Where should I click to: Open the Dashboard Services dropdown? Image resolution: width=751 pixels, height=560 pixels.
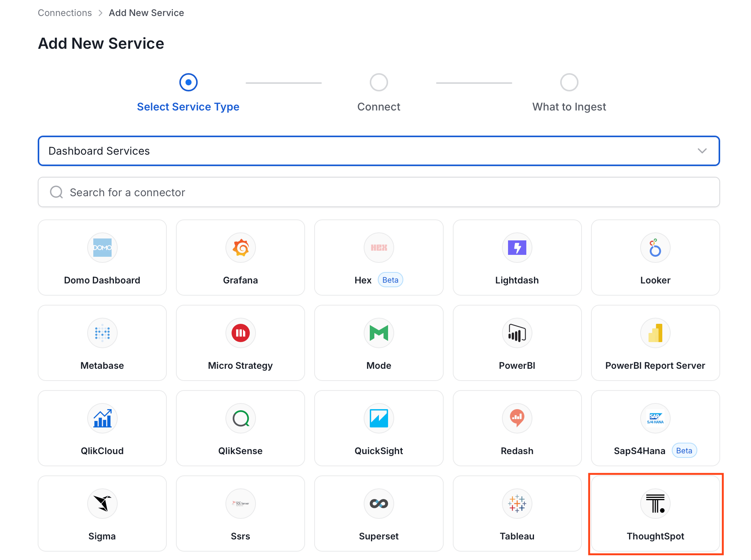tap(379, 151)
